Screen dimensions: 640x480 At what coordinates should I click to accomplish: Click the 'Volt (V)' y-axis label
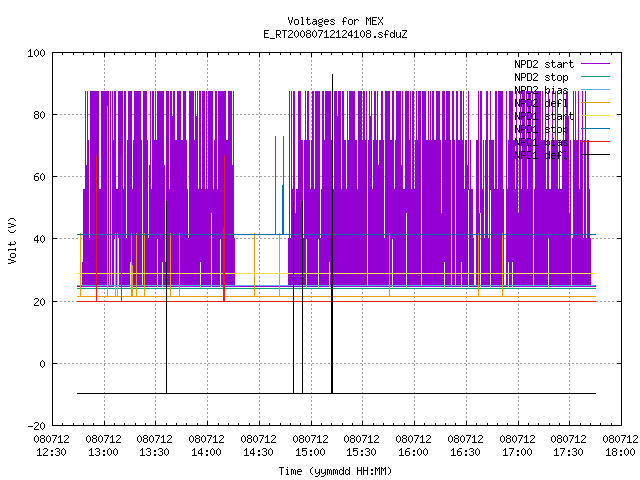coord(12,240)
